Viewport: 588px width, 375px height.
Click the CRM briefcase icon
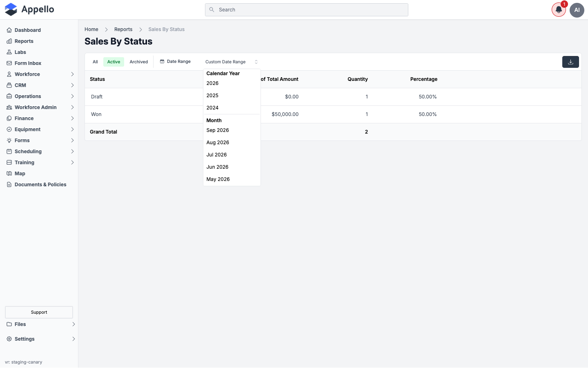[x=9, y=85]
